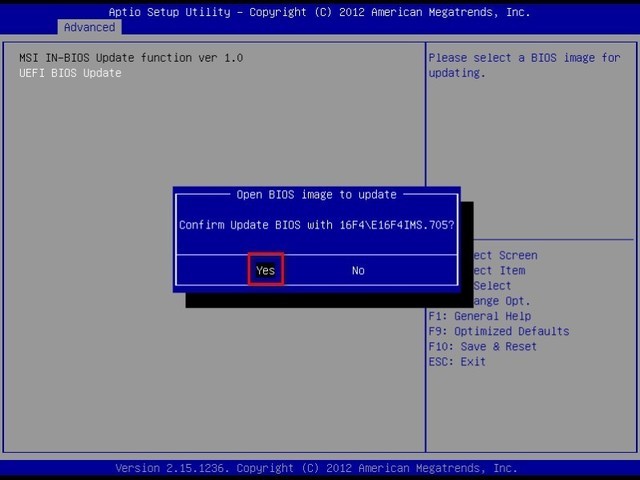Viewport: 640px width, 480px height.
Task: Open F1: General Help
Action: click(478, 316)
